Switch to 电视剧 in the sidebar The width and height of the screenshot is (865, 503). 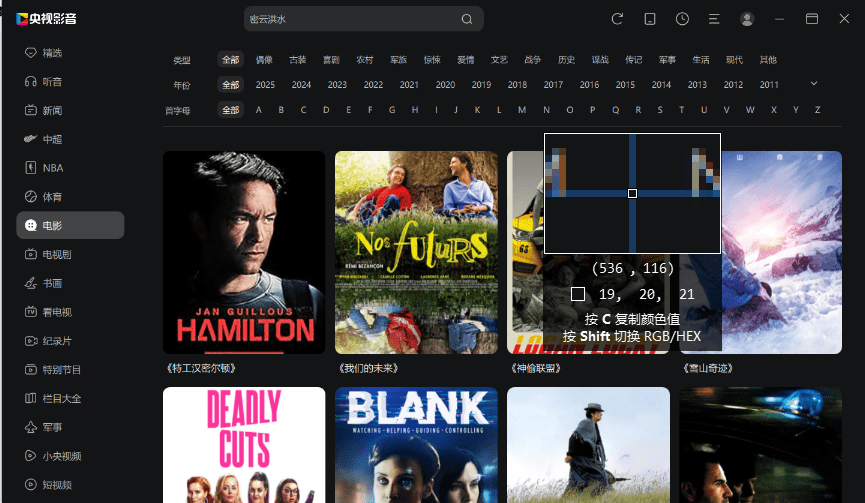(x=56, y=255)
